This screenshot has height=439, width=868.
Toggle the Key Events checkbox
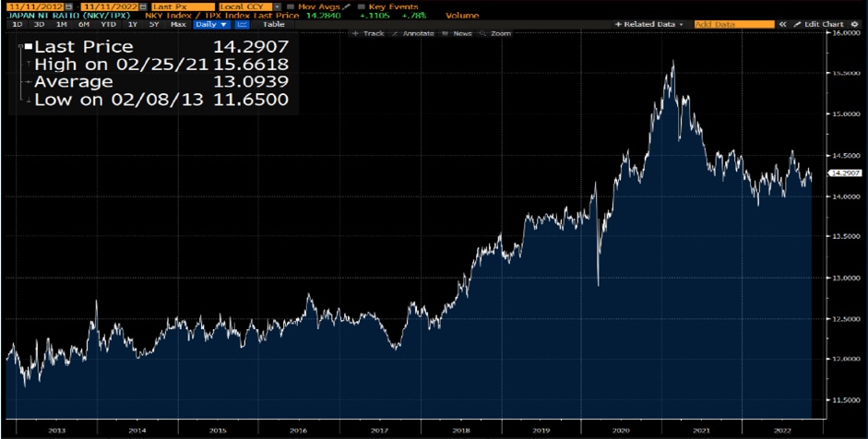point(362,6)
